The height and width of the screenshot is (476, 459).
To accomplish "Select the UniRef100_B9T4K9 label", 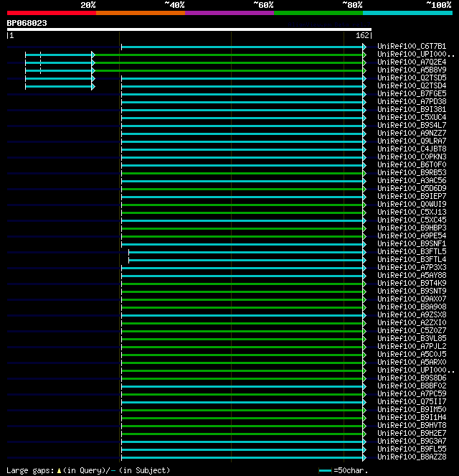I will click(412, 284).
